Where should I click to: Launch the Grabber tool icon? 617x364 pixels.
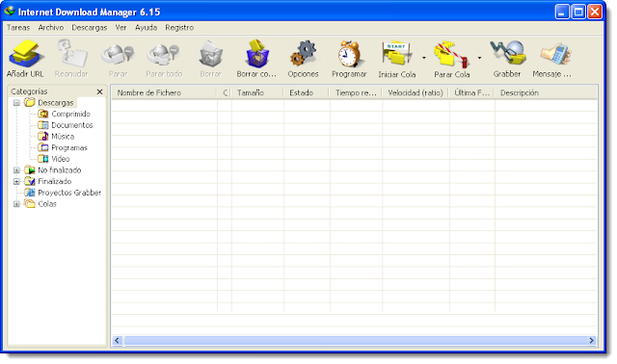tap(508, 53)
